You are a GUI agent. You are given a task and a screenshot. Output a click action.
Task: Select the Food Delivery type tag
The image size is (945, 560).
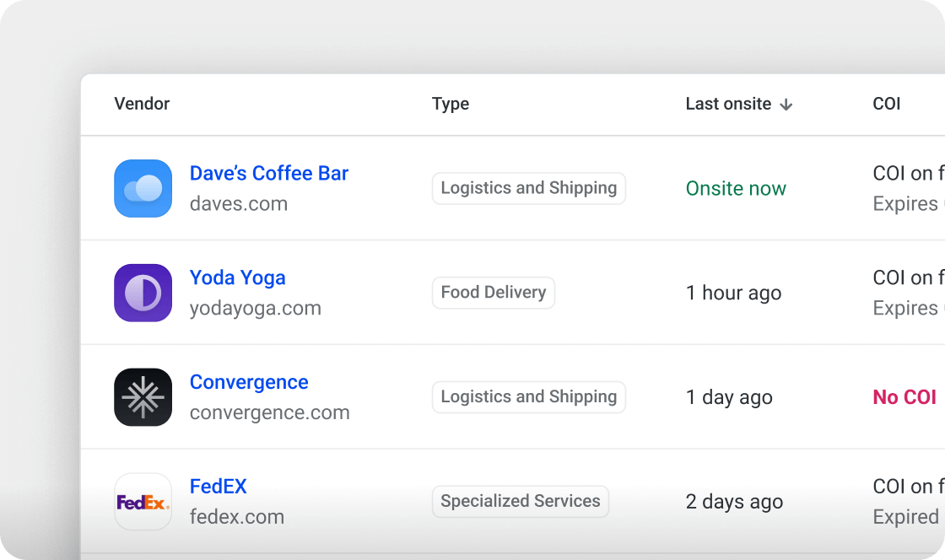[493, 293]
